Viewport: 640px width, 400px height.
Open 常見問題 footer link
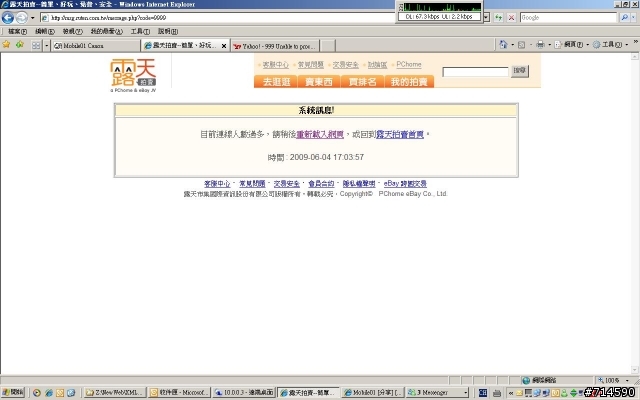click(x=252, y=184)
